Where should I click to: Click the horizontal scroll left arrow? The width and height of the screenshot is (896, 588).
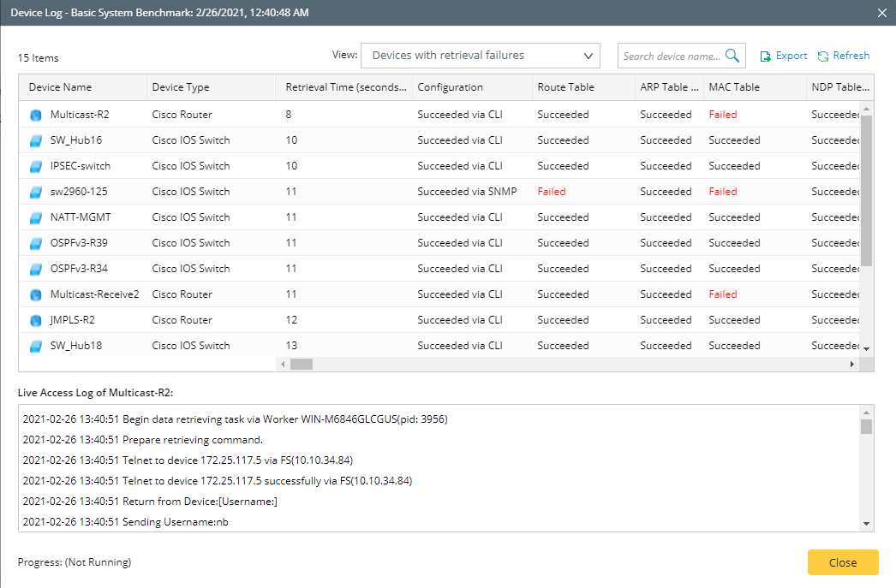point(283,365)
